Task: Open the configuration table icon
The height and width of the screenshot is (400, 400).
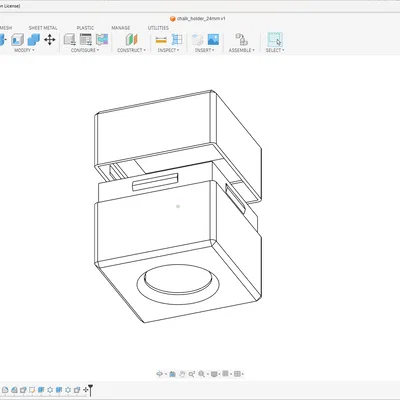Action: (x=86, y=40)
